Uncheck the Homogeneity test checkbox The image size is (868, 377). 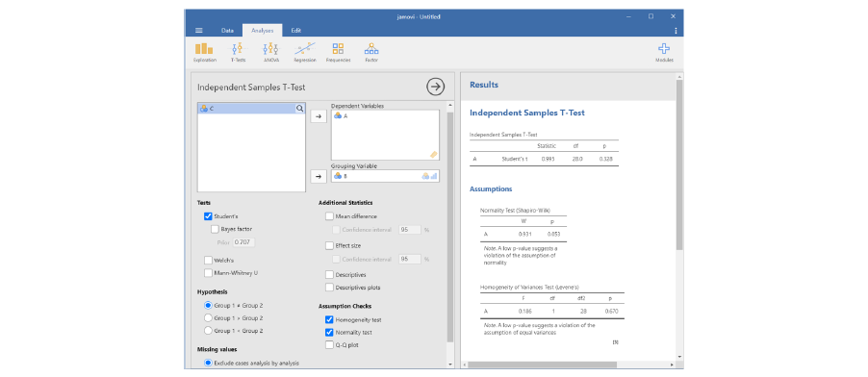pyautogui.click(x=329, y=319)
